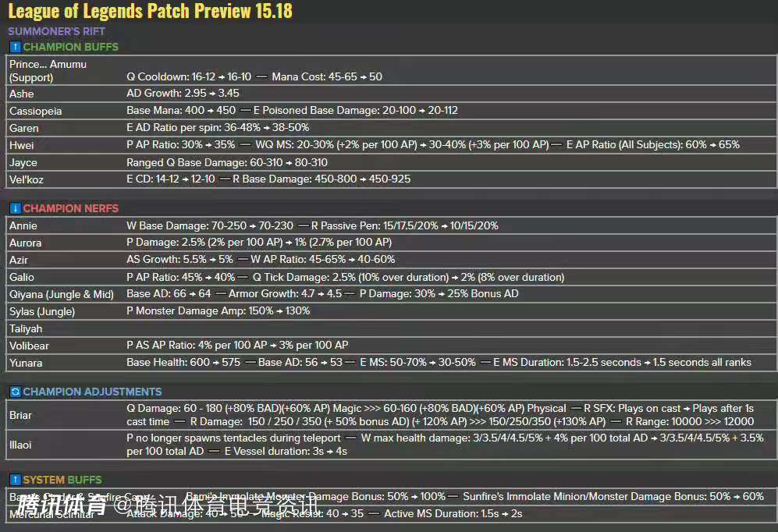Click the Annie entry in nerfs
This screenshot has height=532, width=778.
pos(23,225)
